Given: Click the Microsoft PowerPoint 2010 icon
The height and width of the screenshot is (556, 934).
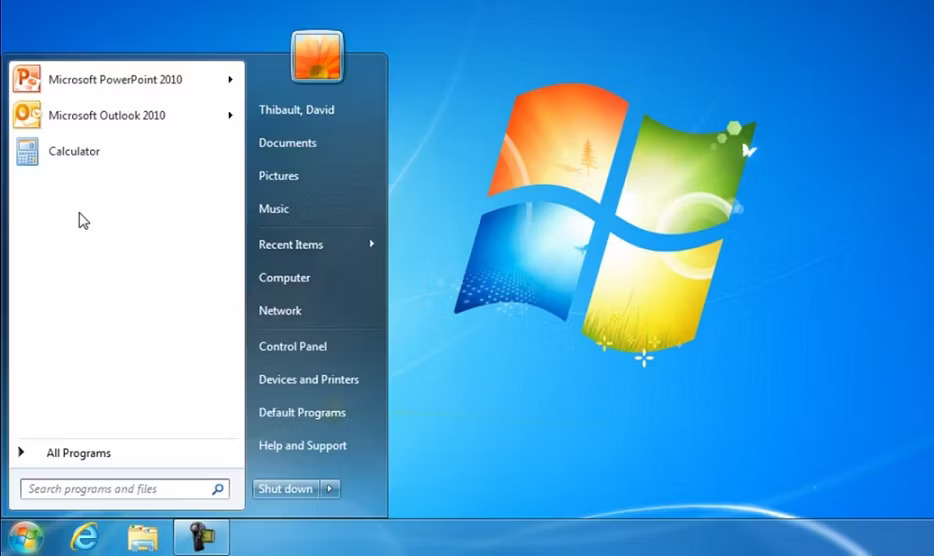Looking at the screenshot, I should coord(27,79).
